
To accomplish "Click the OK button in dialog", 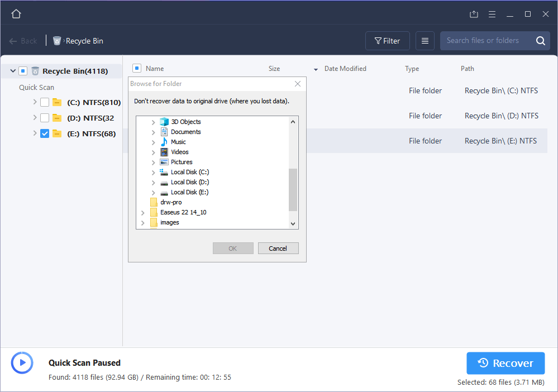I will (x=233, y=248).
